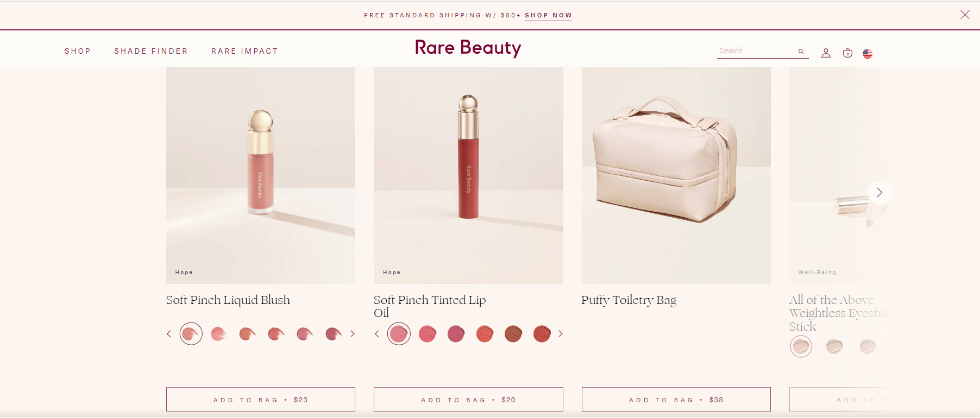Add Soft Pinch Tinted Lip Oil to bag

(x=468, y=400)
